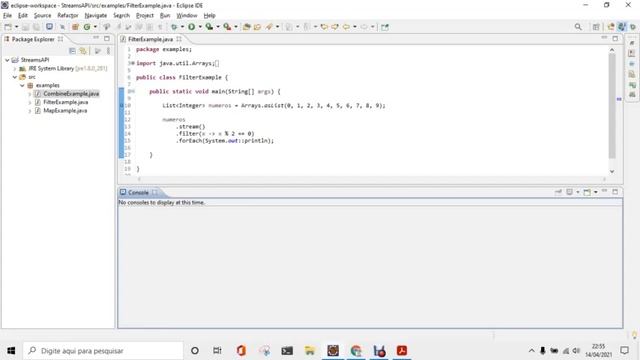The image size is (640, 360).
Task: Click the External Tools run icon
Action: [x=227, y=27]
